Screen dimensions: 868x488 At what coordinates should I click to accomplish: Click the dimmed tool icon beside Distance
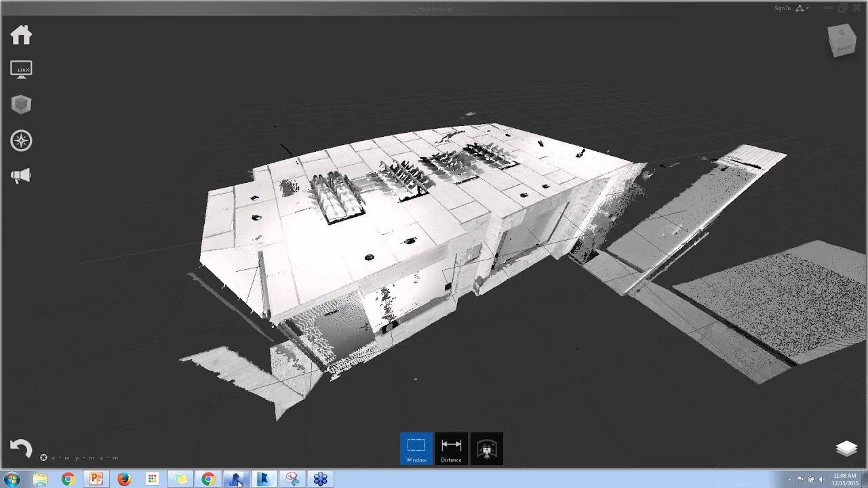click(x=487, y=449)
